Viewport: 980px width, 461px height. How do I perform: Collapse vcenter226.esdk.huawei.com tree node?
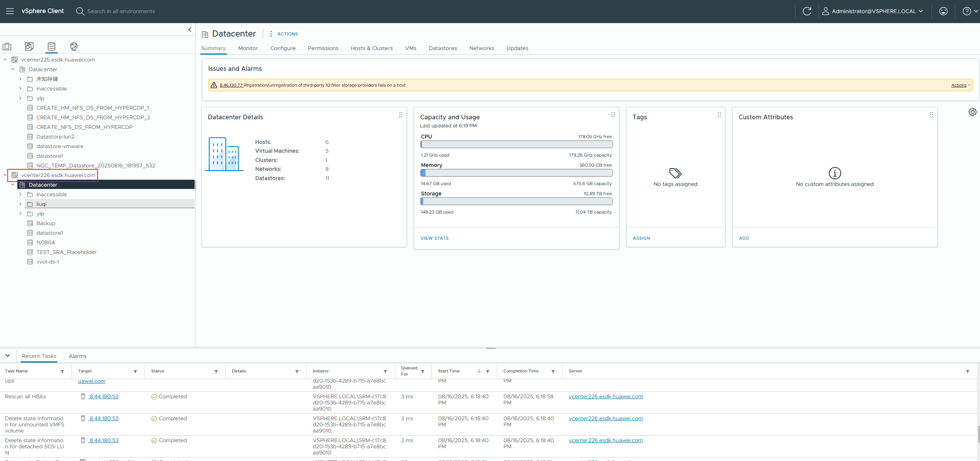(5, 175)
